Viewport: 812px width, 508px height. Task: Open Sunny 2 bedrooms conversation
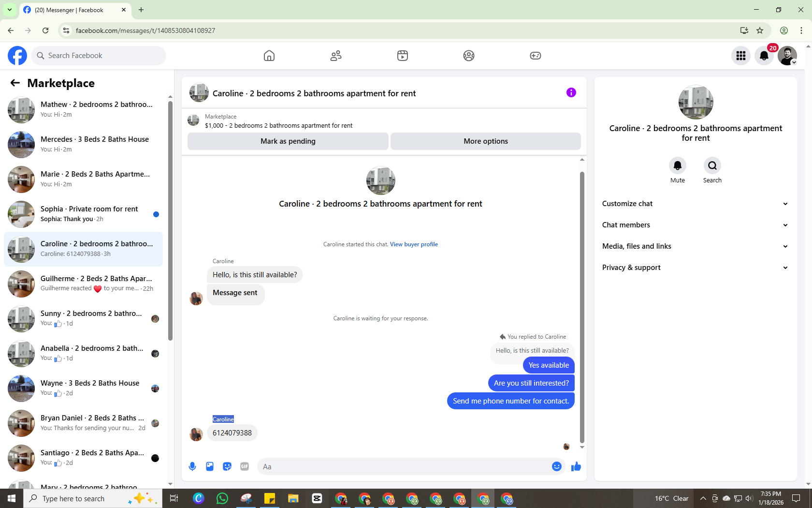(x=83, y=319)
